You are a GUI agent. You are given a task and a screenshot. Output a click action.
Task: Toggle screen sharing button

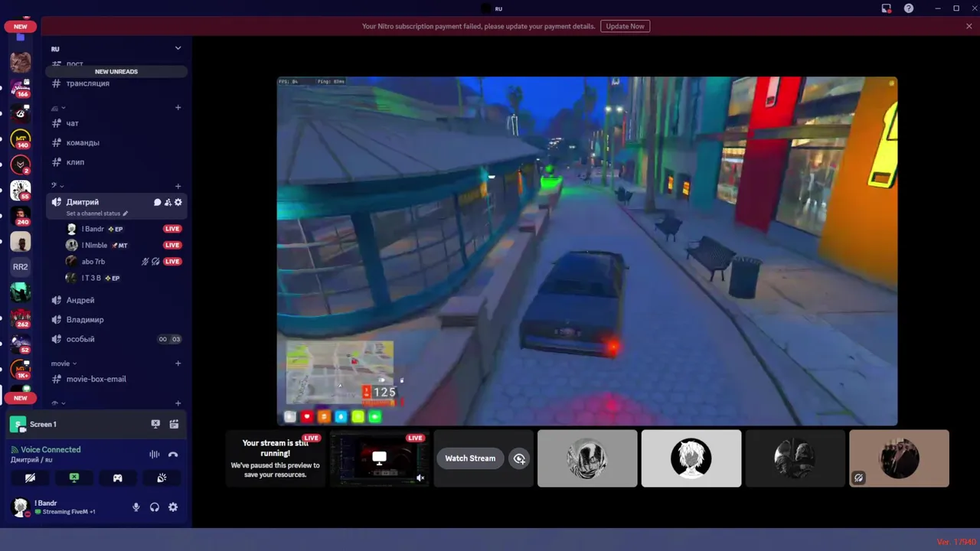(74, 478)
